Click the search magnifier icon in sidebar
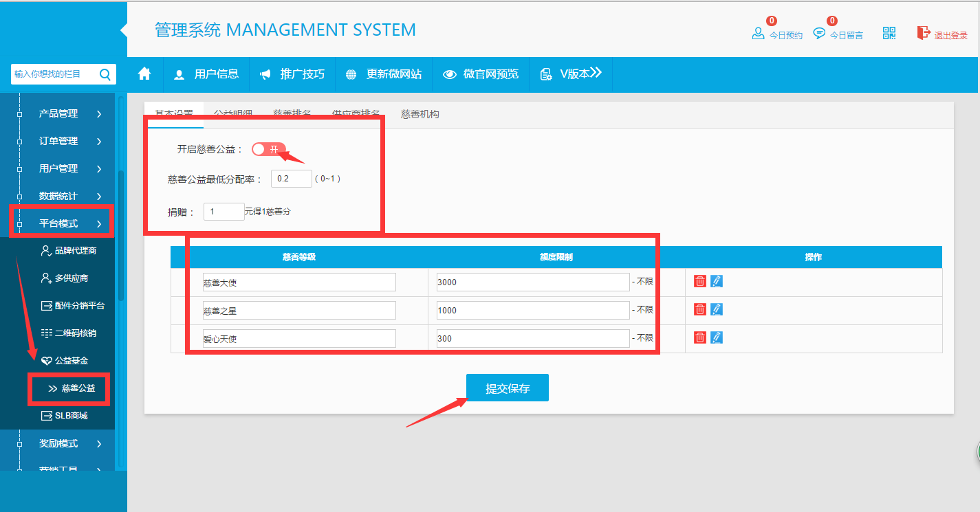 click(105, 74)
